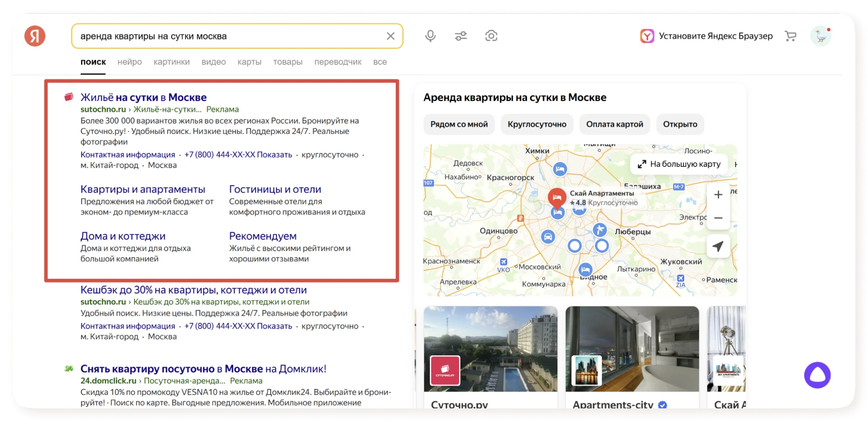This screenshot has width=868, height=421.
Task: Search by image with camera icon
Action: 491,36
